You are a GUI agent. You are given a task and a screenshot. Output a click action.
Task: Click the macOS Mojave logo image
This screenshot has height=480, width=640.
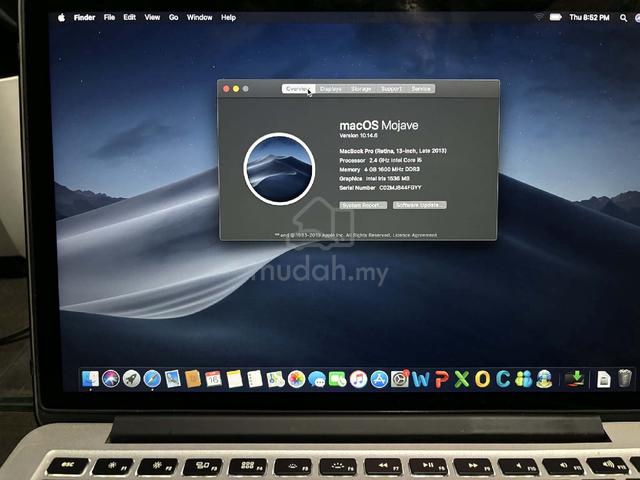279,169
